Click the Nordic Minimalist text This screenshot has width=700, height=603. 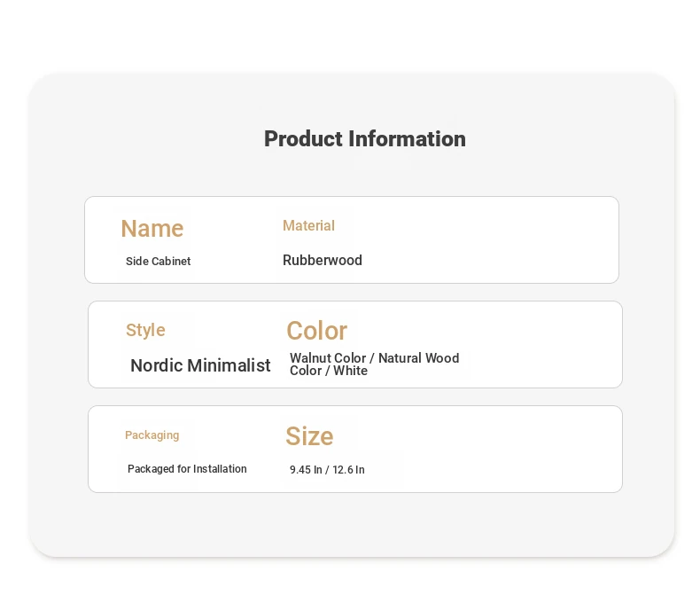(x=200, y=365)
